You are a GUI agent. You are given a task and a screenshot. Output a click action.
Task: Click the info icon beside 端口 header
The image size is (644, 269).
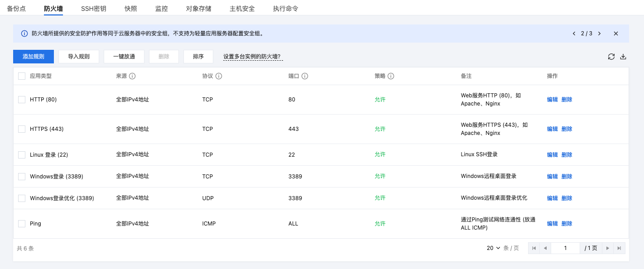click(305, 76)
